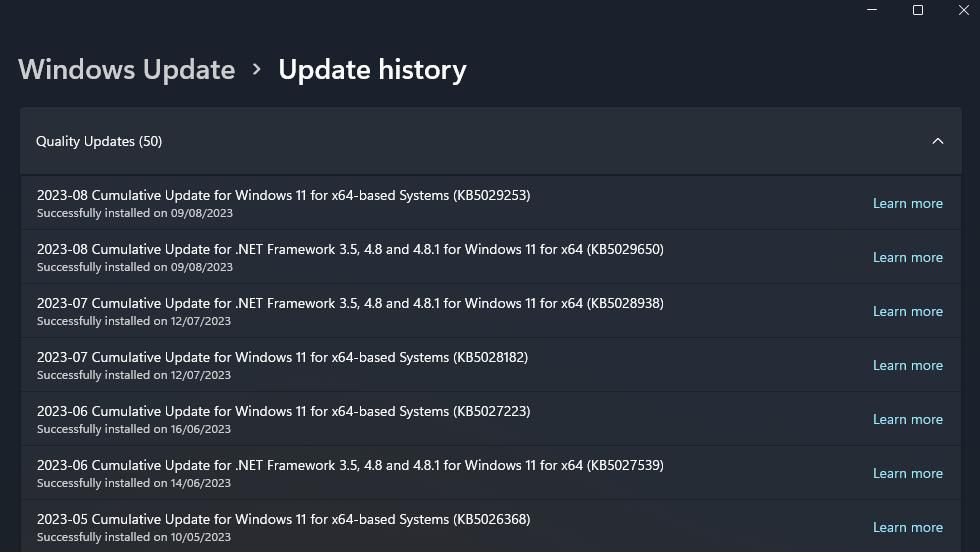The image size is (980, 552).
Task: Open Learn more for KB5026368
Action: pos(907,527)
